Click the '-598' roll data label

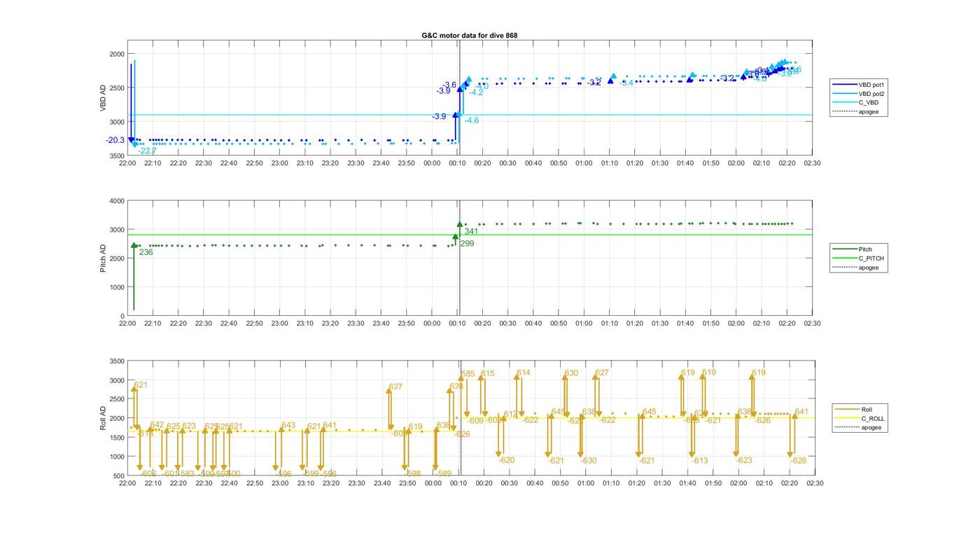[x=412, y=473]
